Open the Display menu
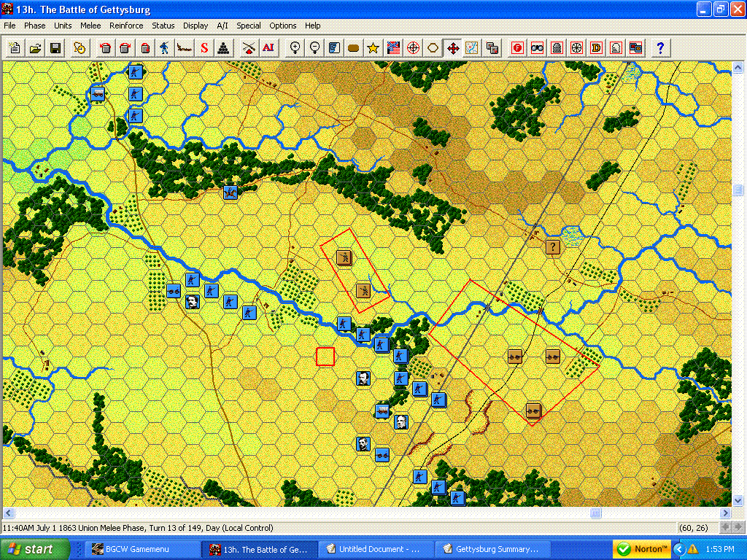This screenshot has height=560, width=747. coord(196,26)
